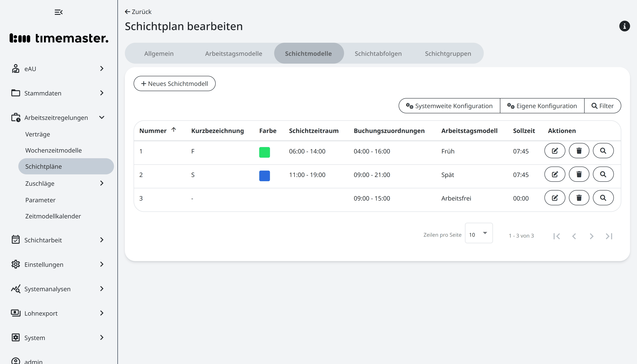Screen dimensions: 637x364
Task: View details of Arbeitsfrei shift model
Action: click(x=603, y=198)
